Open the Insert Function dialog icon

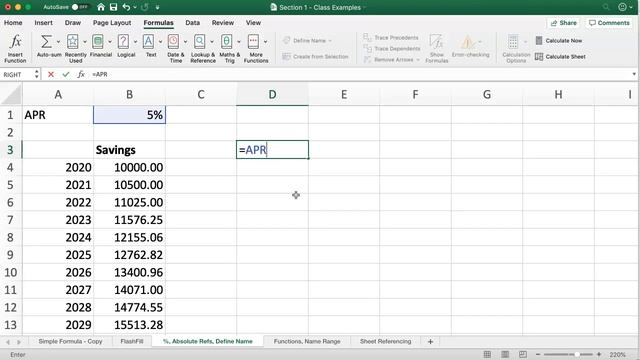click(x=15, y=41)
